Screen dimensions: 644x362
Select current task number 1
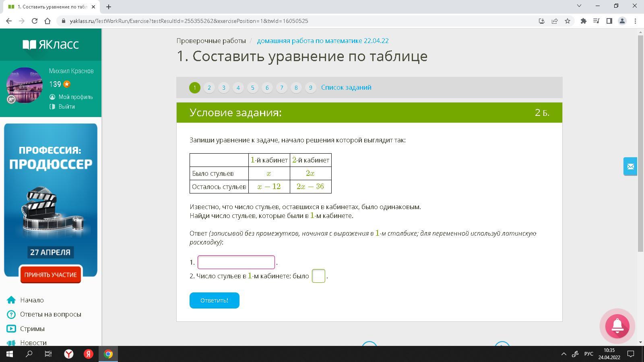(195, 87)
